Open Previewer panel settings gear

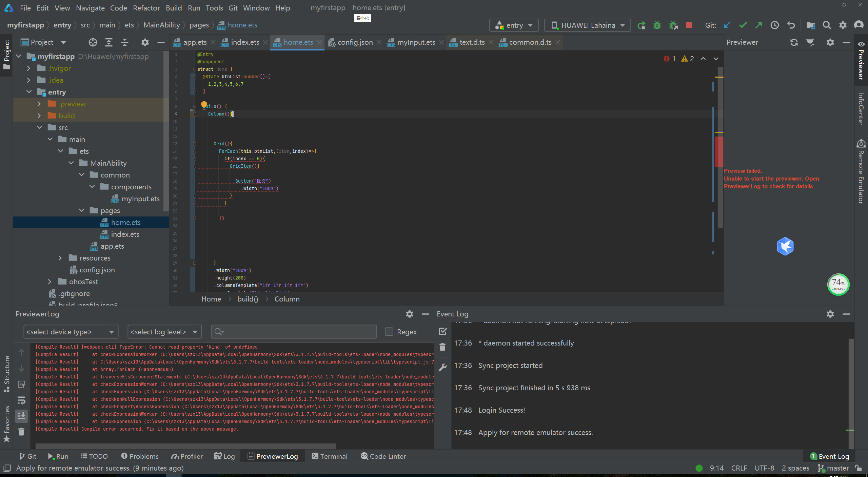coord(830,42)
